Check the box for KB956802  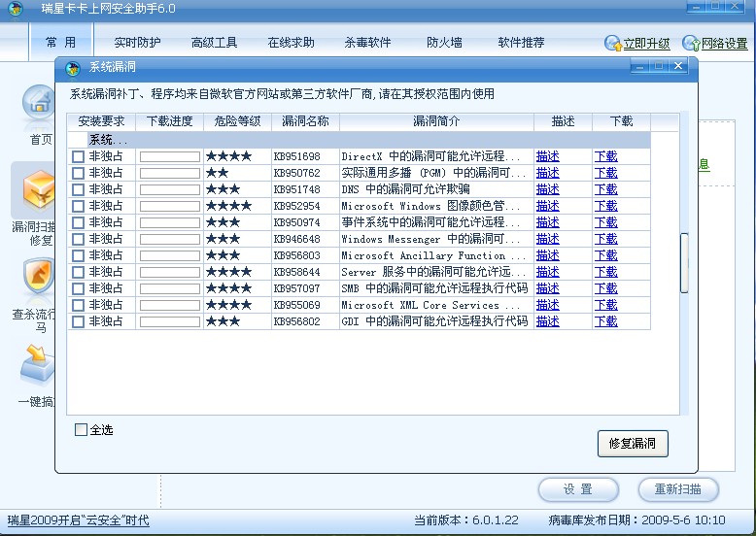(x=78, y=321)
